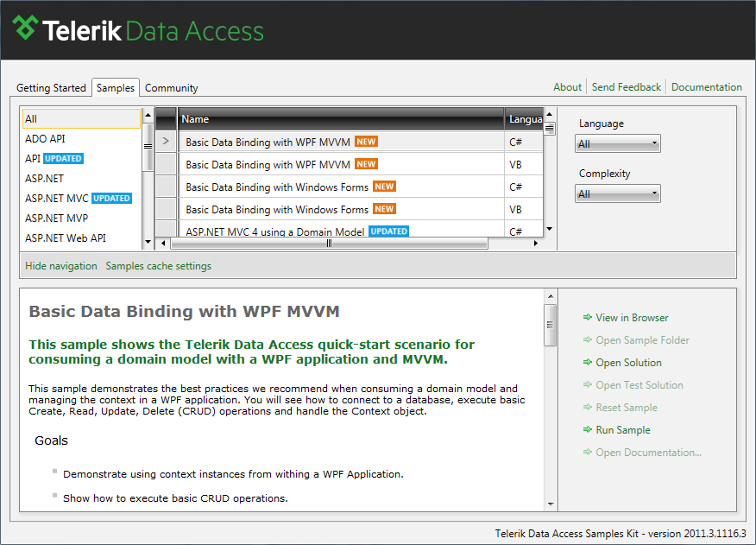Click the UPDATED badge next to API
Image resolution: width=756 pixels, height=545 pixels.
(x=63, y=158)
